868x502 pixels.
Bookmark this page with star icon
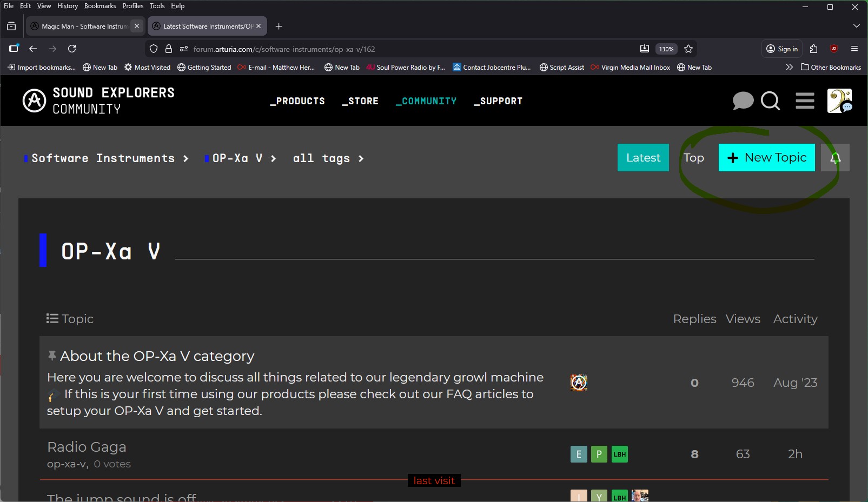pos(688,49)
